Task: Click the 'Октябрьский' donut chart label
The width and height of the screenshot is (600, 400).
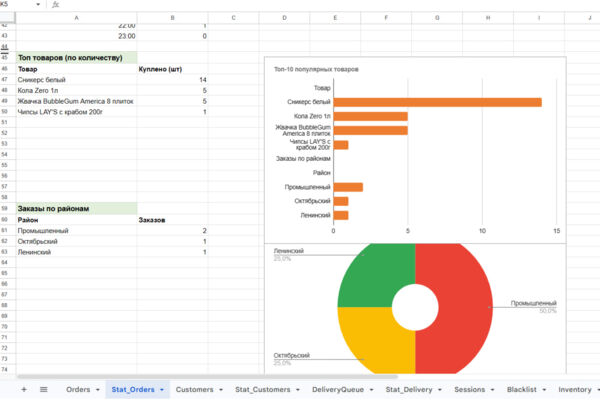Action: tap(292, 355)
